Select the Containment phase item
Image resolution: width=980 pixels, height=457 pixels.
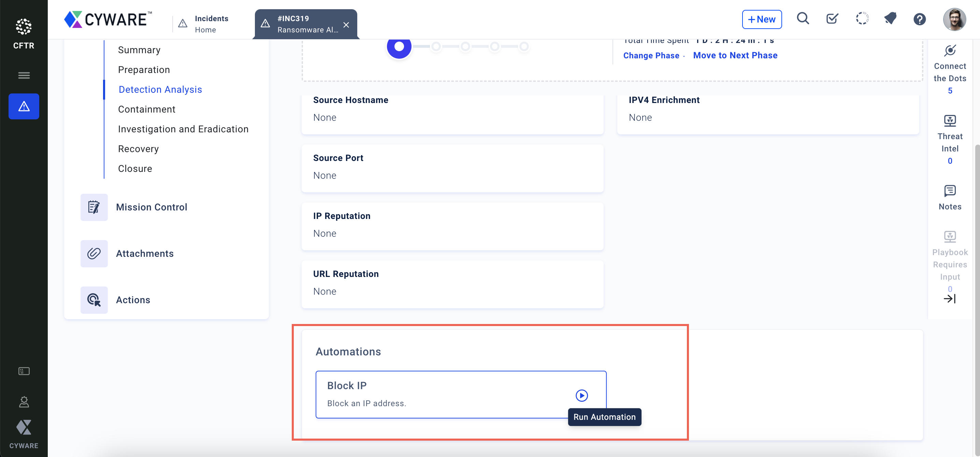click(146, 109)
